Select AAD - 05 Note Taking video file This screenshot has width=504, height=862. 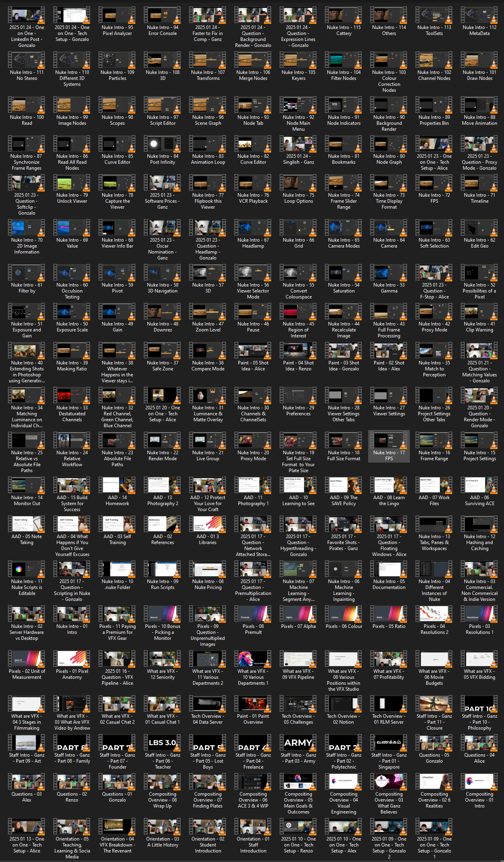pos(27,524)
